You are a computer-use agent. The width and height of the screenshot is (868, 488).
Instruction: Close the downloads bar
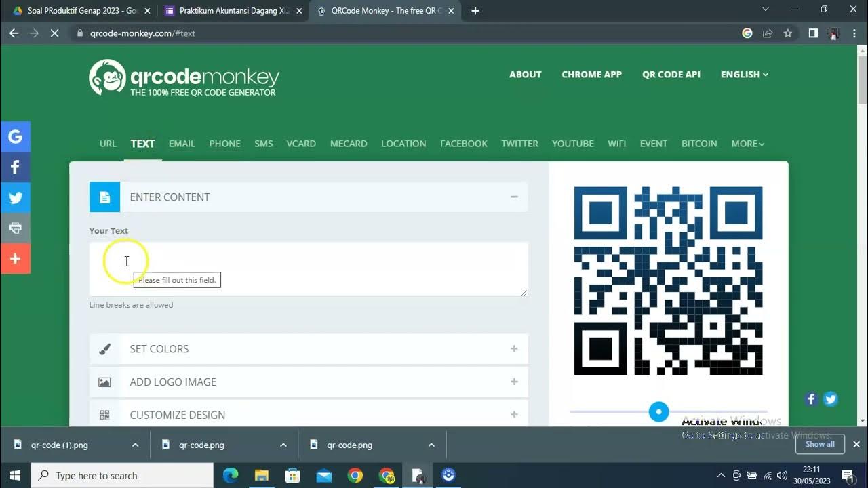click(x=856, y=445)
